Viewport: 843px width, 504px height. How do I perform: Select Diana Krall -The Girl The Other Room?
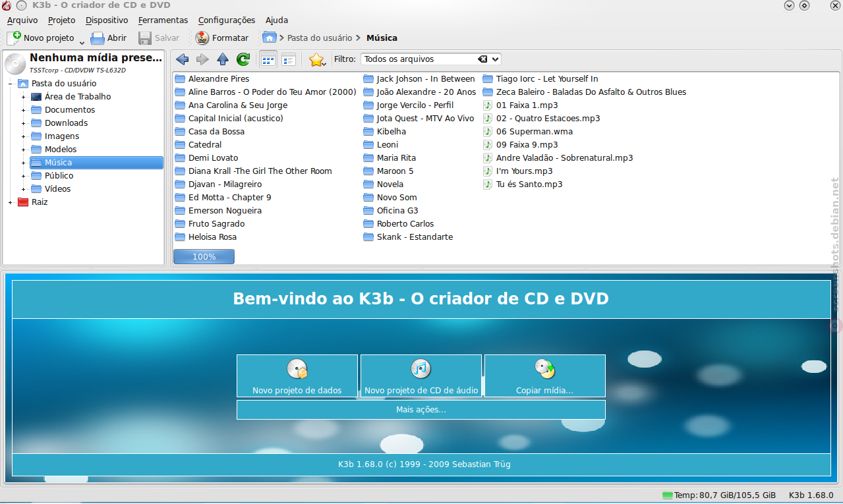click(x=260, y=171)
